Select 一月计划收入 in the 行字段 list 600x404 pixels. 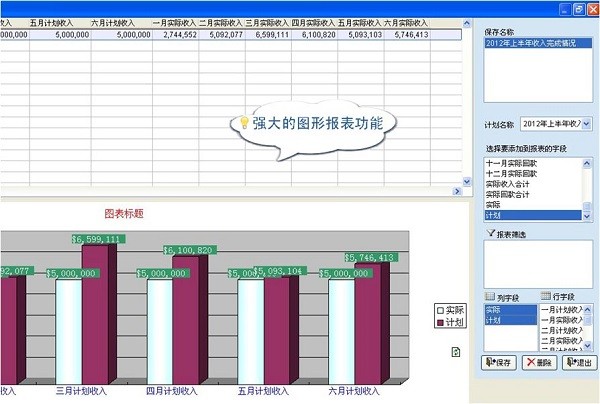pyautogui.click(x=562, y=310)
